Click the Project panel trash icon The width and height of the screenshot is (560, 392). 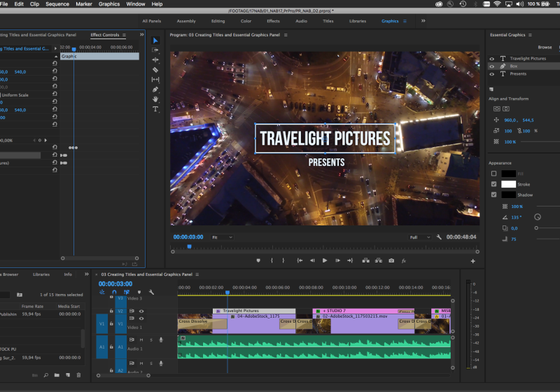tap(78, 375)
